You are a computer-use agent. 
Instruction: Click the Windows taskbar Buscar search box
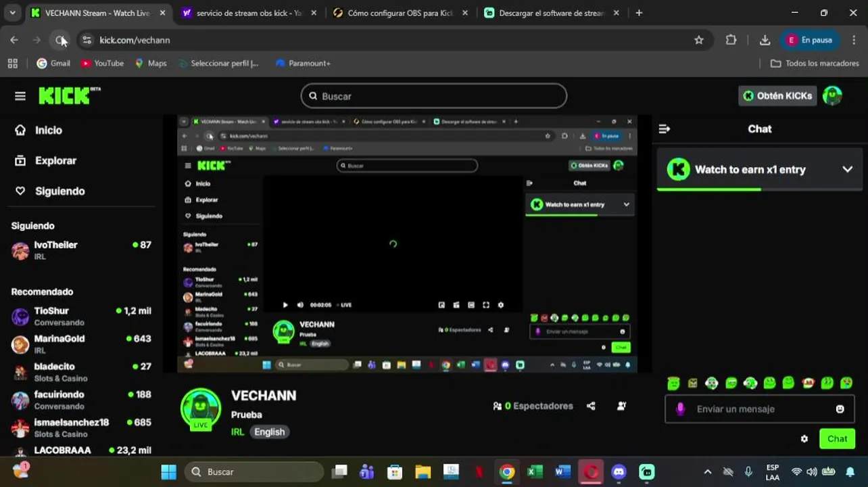pos(254,471)
